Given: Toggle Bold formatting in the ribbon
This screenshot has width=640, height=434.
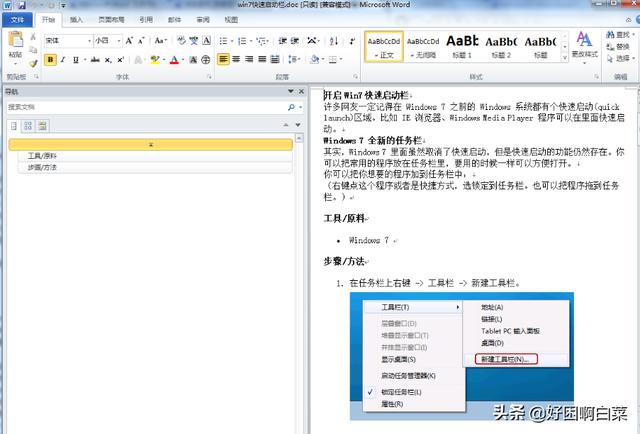Looking at the screenshot, I should 50,60.
